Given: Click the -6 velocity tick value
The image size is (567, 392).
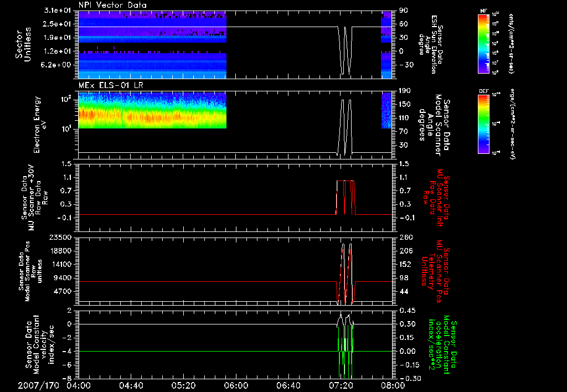Looking at the screenshot, I should pyautogui.click(x=67, y=365).
